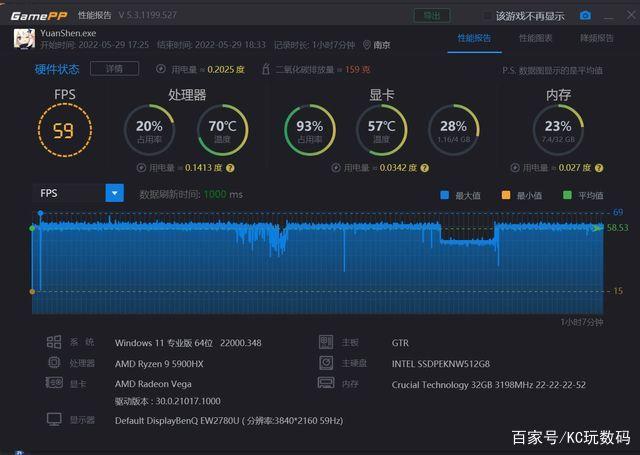Click help icon beside 0.1413 度

(230, 168)
